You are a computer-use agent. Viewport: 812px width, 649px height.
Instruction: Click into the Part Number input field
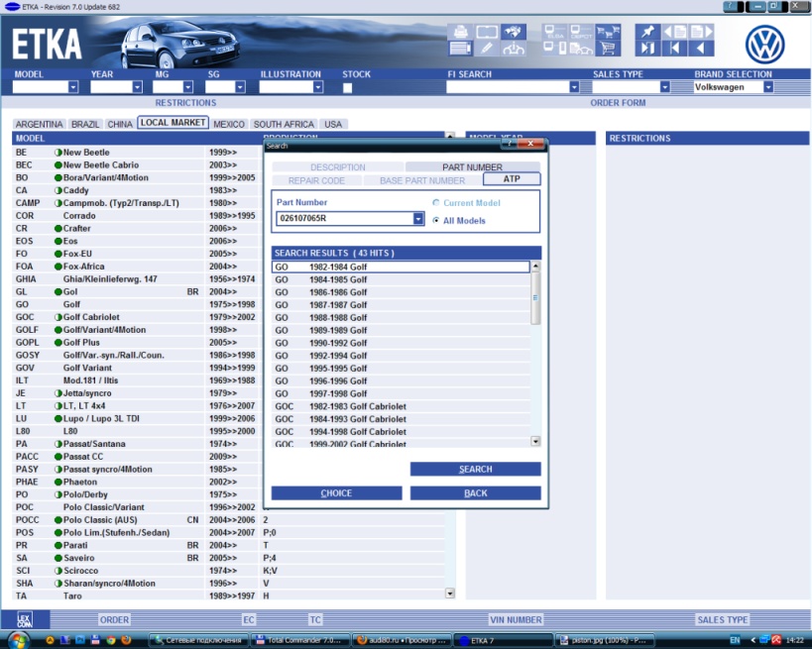[x=345, y=218]
